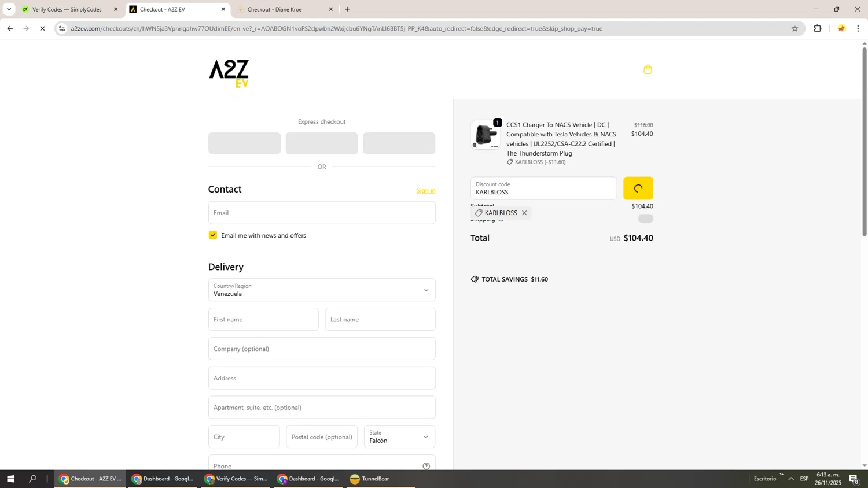868x488 pixels.
Task: Click the browser back arrow
Action: [10, 28]
